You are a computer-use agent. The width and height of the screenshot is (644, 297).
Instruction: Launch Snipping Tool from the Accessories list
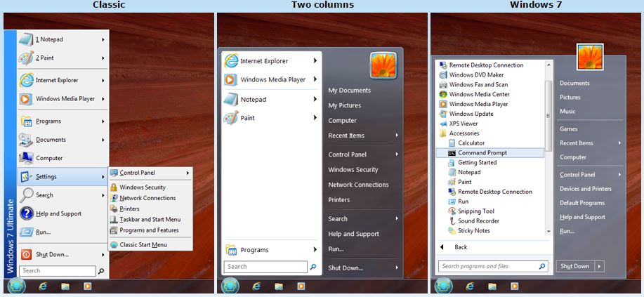click(475, 211)
